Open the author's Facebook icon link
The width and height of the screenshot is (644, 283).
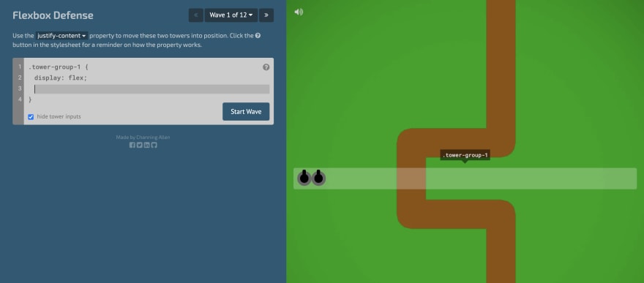point(132,146)
